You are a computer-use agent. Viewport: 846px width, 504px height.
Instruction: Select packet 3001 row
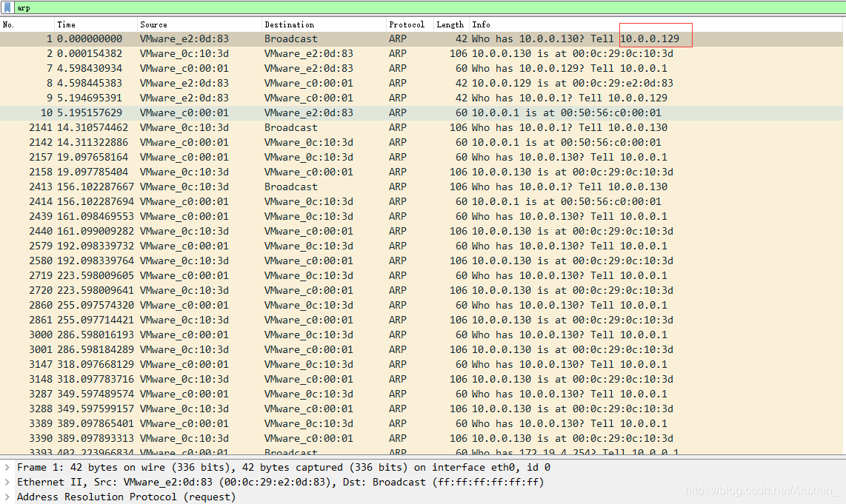coord(422,350)
